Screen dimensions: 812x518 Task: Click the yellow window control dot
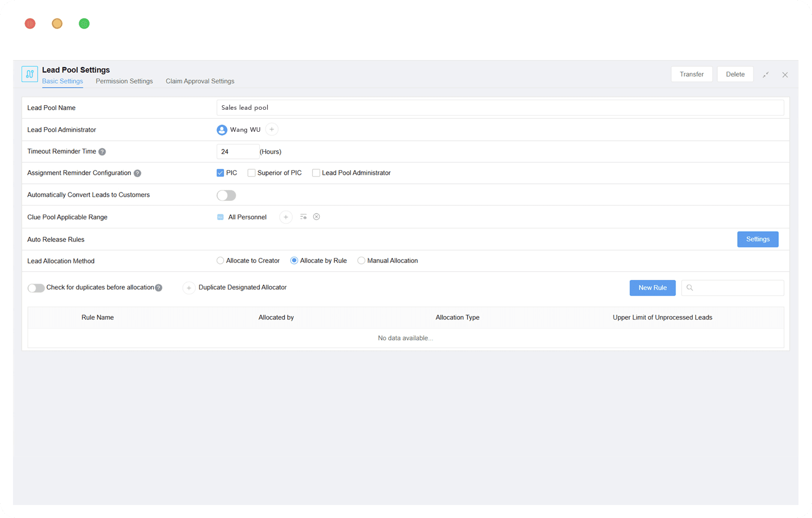57,24
